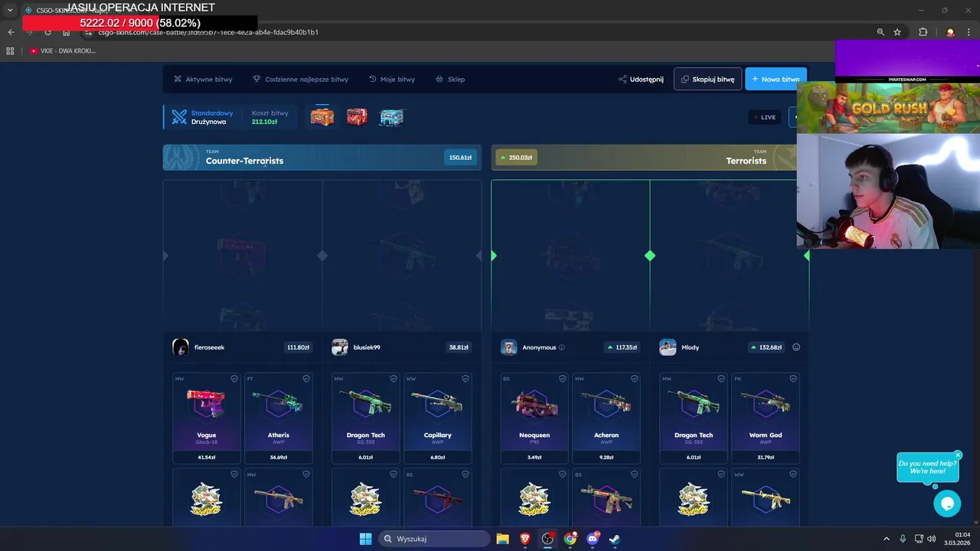Click the shield icon on Capillary card

pyautogui.click(x=465, y=379)
